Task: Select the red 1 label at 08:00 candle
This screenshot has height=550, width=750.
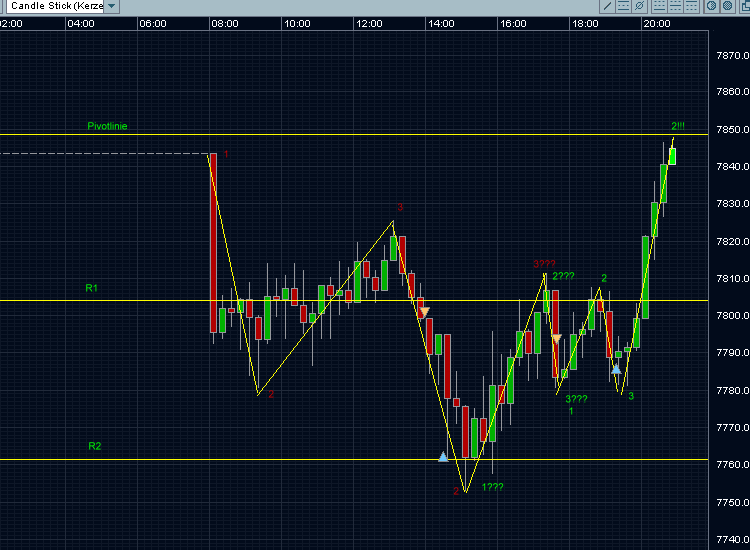Action: coord(226,154)
